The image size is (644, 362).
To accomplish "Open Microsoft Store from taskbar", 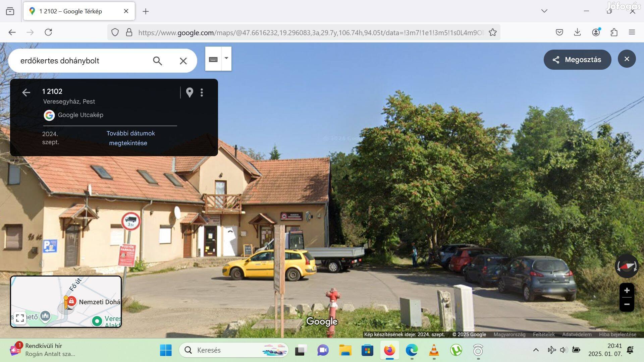I will tap(367, 350).
